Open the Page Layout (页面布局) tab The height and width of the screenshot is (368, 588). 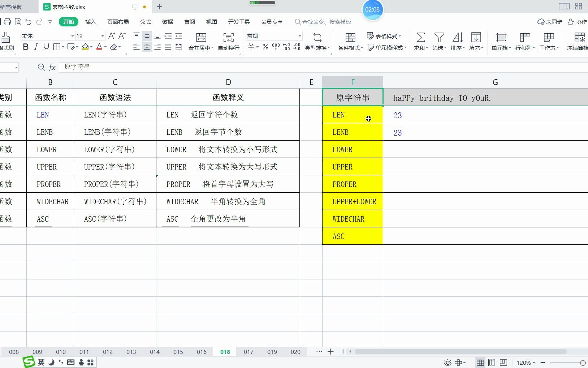click(x=118, y=22)
